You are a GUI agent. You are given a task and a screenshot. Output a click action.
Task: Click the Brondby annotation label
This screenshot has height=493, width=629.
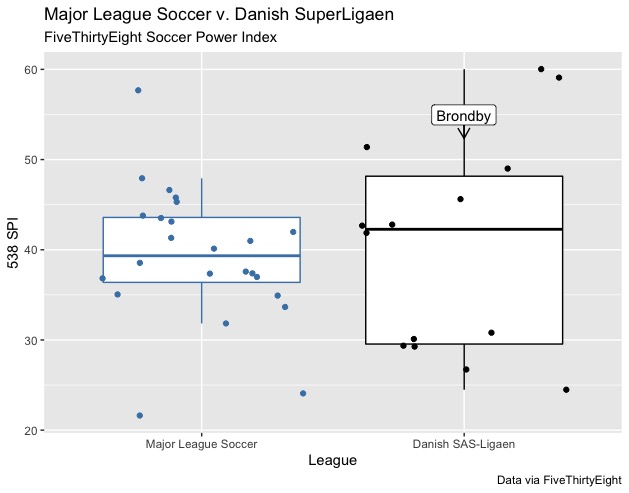[x=464, y=117]
